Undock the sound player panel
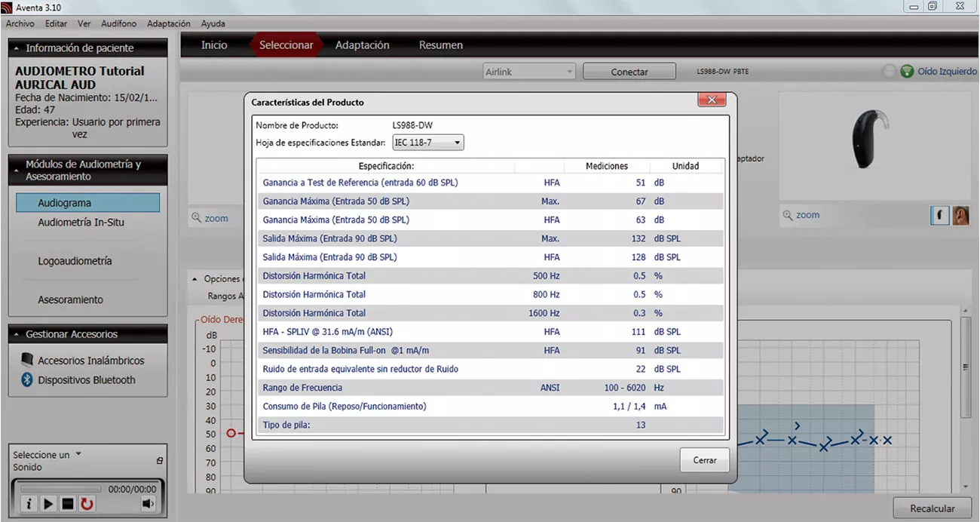The width and height of the screenshot is (980, 522). (159, 461)
